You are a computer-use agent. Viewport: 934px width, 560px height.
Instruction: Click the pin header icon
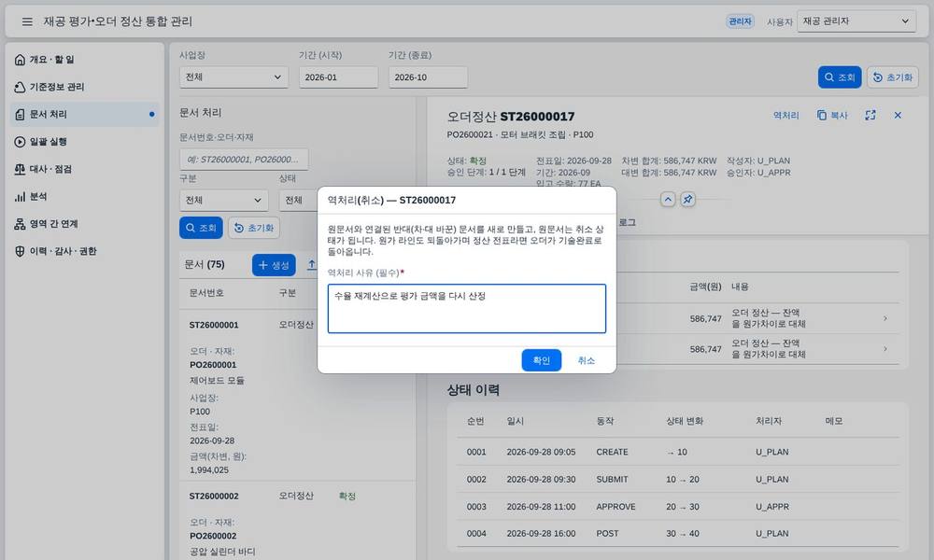(x=687, y=200)
